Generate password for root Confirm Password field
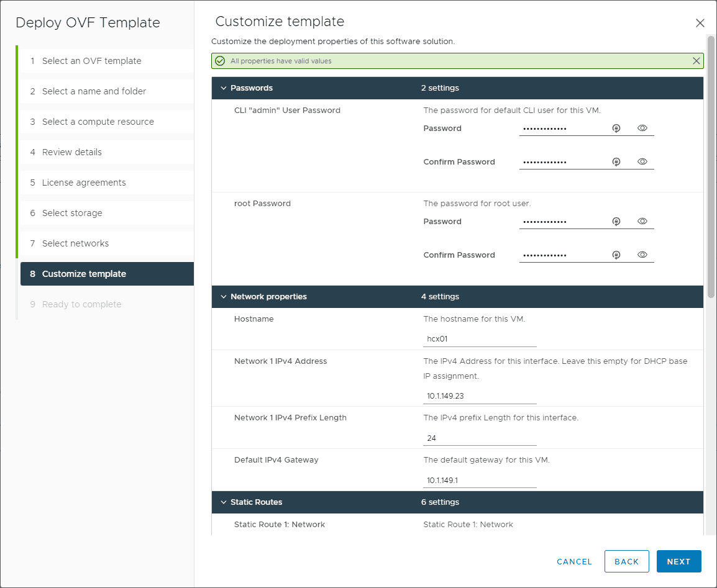The image size is (717, 588). (x=616, y=255)
